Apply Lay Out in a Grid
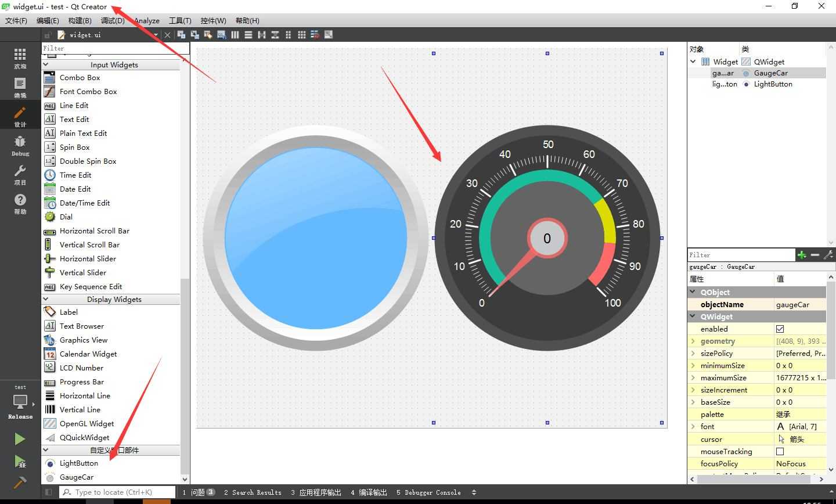This screenshot has height=504, width=836. tap(302, 35)
